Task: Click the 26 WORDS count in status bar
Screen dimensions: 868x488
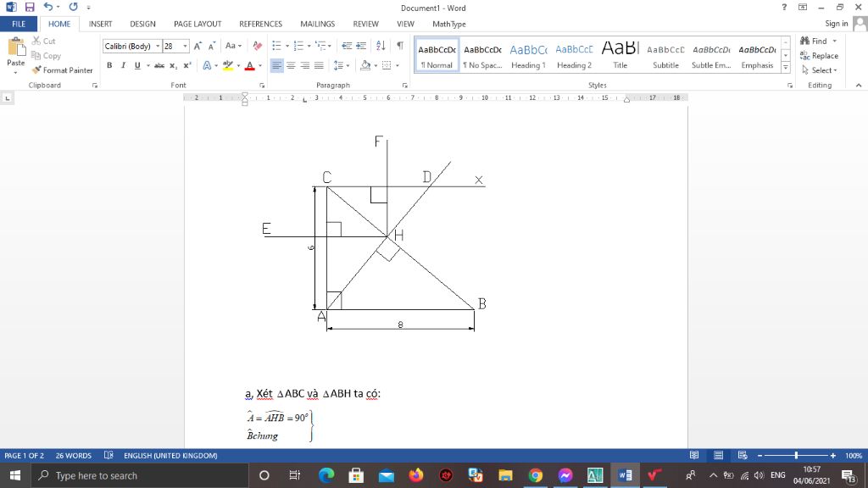Action: (74, 455)
